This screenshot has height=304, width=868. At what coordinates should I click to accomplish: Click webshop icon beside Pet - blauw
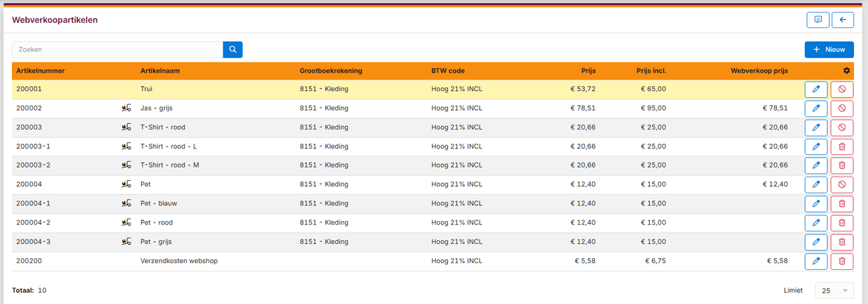[x=126, y=204]
